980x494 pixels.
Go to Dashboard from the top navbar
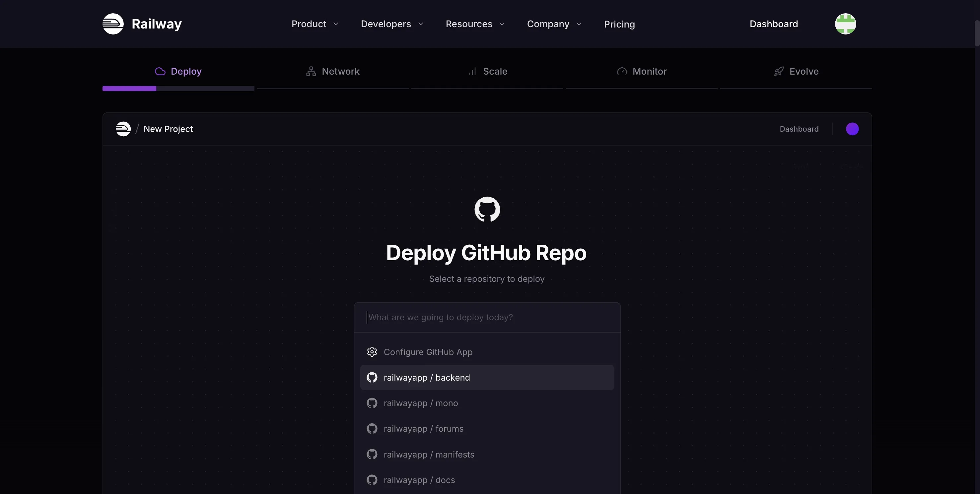(774, 24)
